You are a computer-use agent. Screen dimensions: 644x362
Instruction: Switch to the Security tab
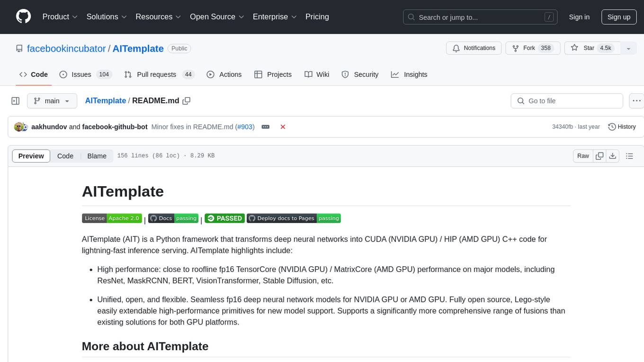360,74
